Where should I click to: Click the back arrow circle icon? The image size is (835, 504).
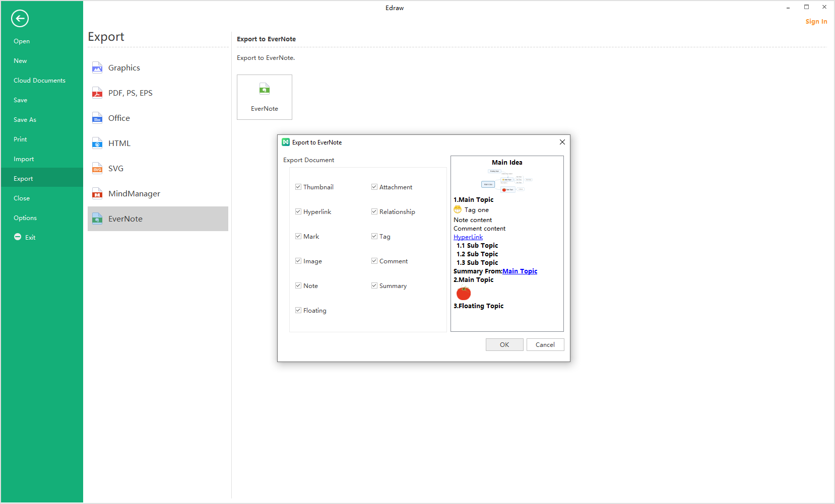[x=20, y=19]
